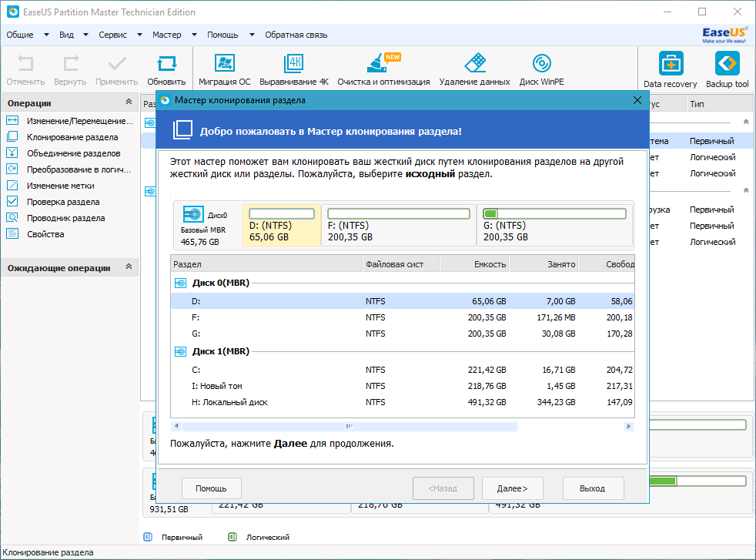
Task: Expand dropdown arrow next to Вид
Action: click(x=85, y=35)
